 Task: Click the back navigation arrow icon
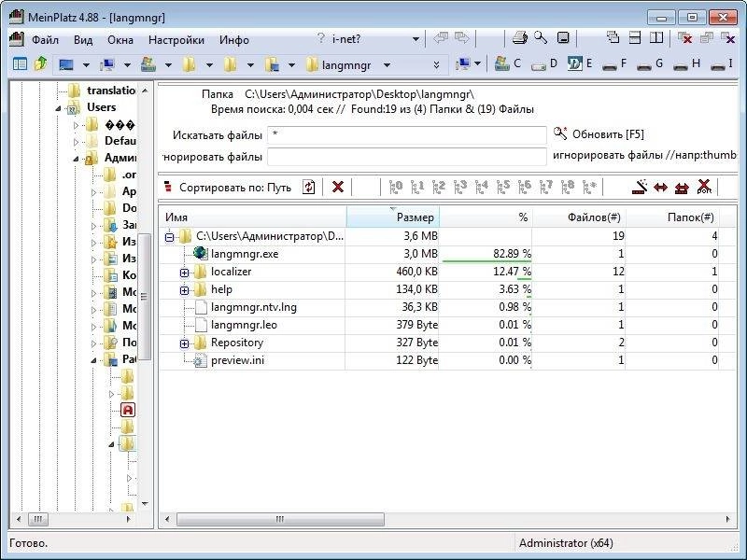tap(441, 38)
